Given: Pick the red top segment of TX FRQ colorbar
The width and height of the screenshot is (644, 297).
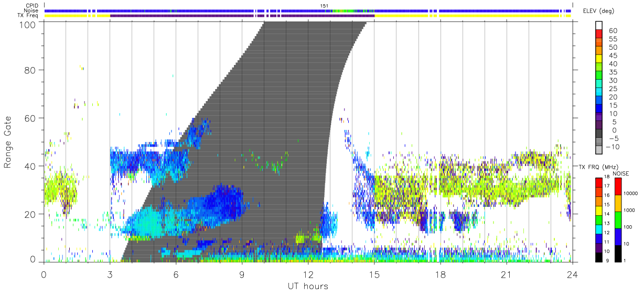Looking at the screenshot, I should [599, 183].
